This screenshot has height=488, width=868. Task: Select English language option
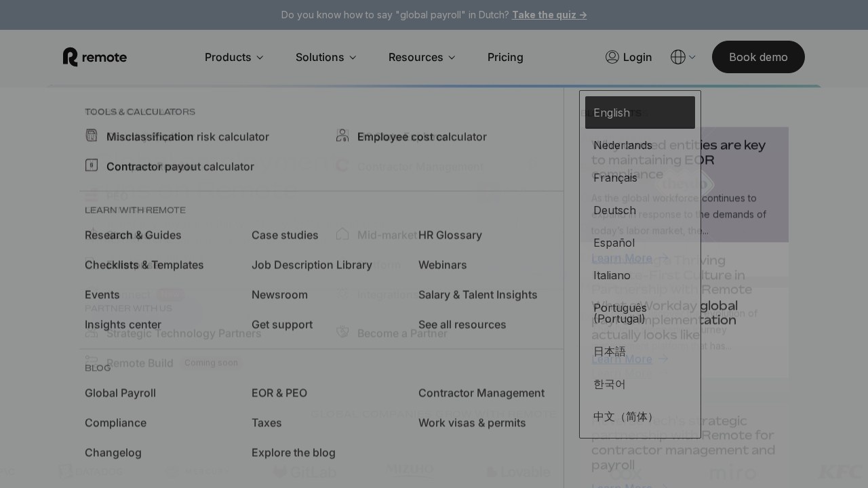click(x=640, y=113)
